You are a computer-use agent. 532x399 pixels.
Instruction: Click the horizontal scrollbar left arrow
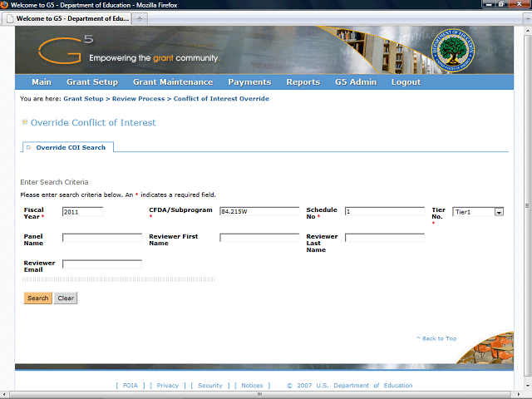point(4,394)
